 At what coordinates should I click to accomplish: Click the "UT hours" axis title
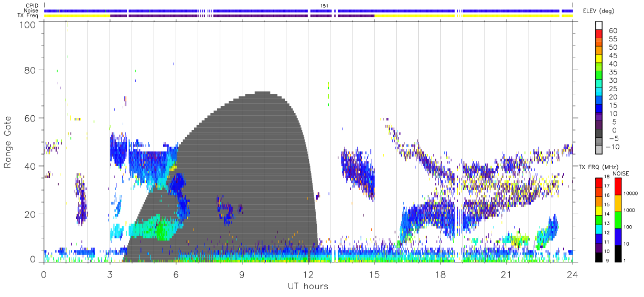[x=307, y=286]
